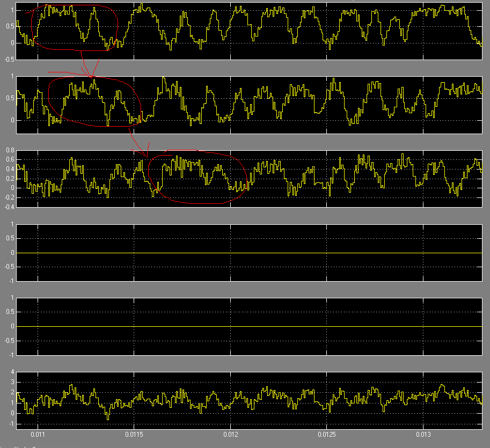This screenshot has height=448, width=490.
Task: Select the fifth scope plot showing a flat zero line
Action: (249, 326)
